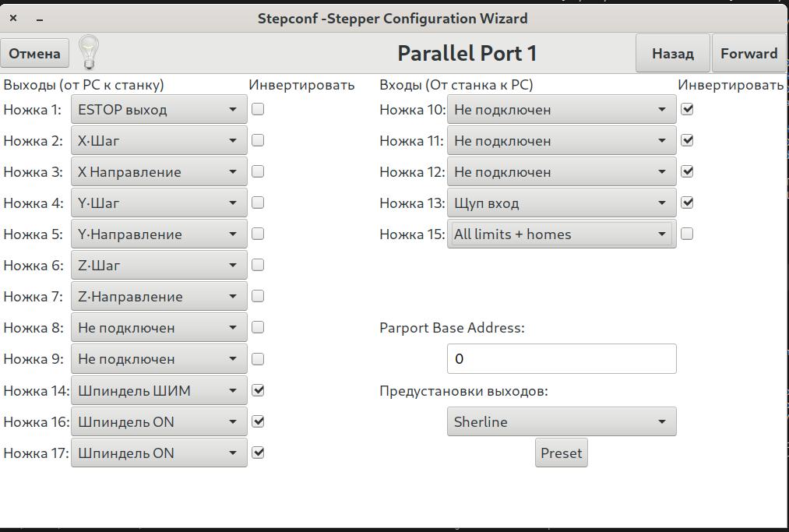Open Ножка 1 ESTOP выход dropdown
The width and height of the screenshot is (789, 532).
tap(159, 110)
